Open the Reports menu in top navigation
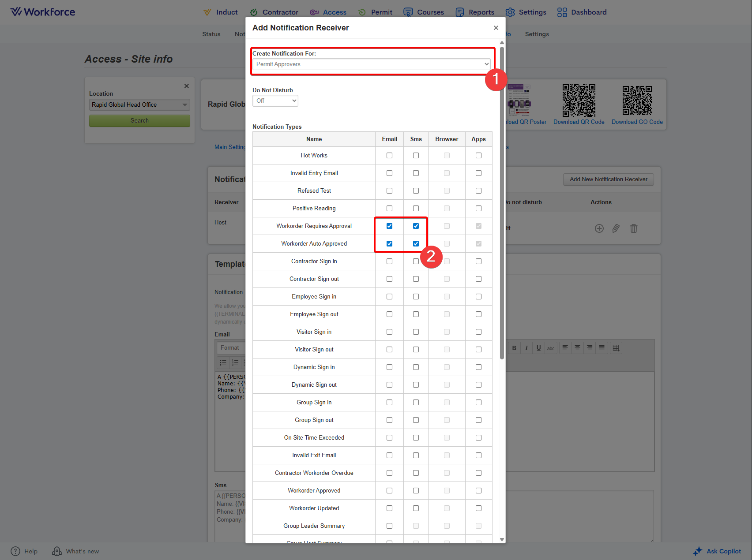Screen dimensions: 752x560 [x=475, y=12]
